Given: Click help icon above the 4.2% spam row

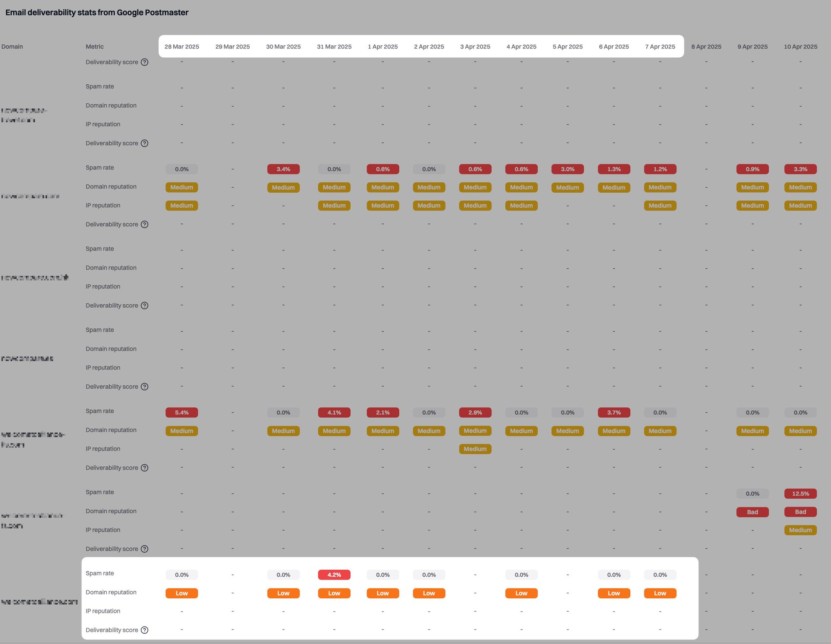Looking at the screenshot, I should pyautogui.click(x=144, y=549).
